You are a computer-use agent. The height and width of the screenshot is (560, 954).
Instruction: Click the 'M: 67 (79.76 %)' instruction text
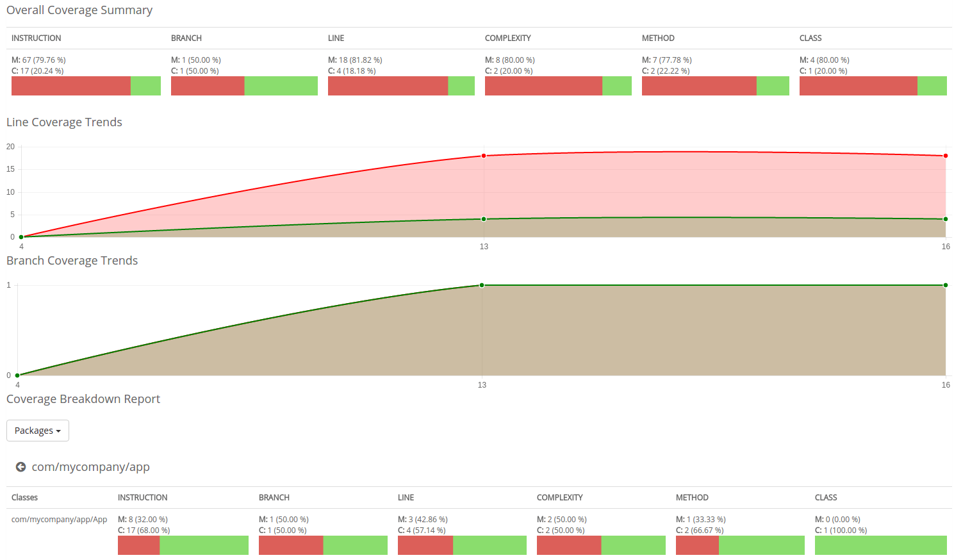pyautogui.click(x=38, y=60)
